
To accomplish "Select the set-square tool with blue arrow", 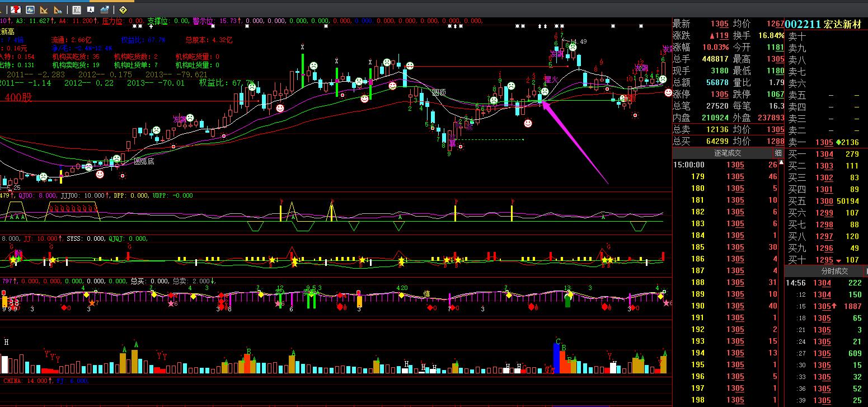I will pyautogui.click(x=57, y=10).
